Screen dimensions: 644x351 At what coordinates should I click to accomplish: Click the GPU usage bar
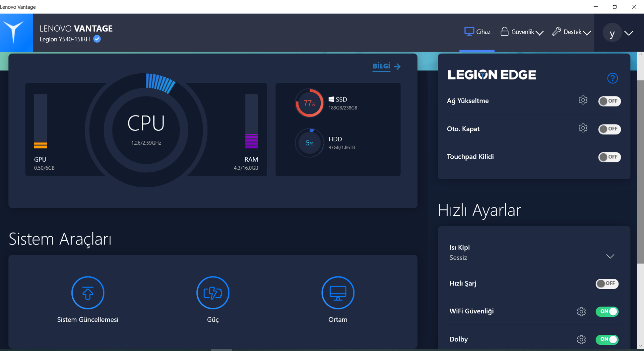pos(40,122)
